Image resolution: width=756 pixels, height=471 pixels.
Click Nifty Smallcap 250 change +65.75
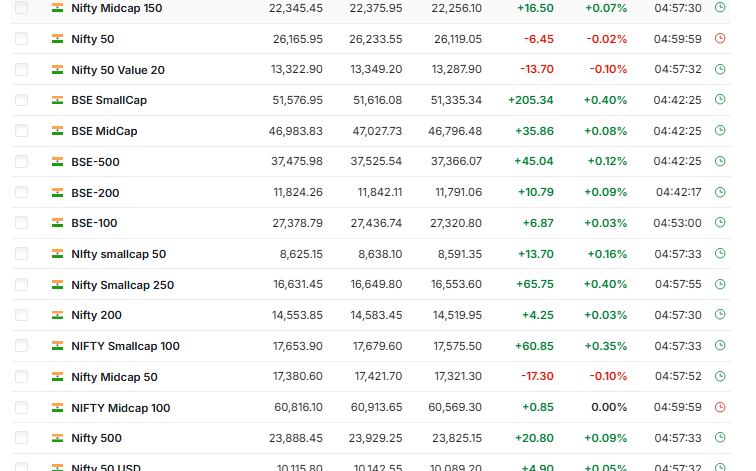coord(535,284)
